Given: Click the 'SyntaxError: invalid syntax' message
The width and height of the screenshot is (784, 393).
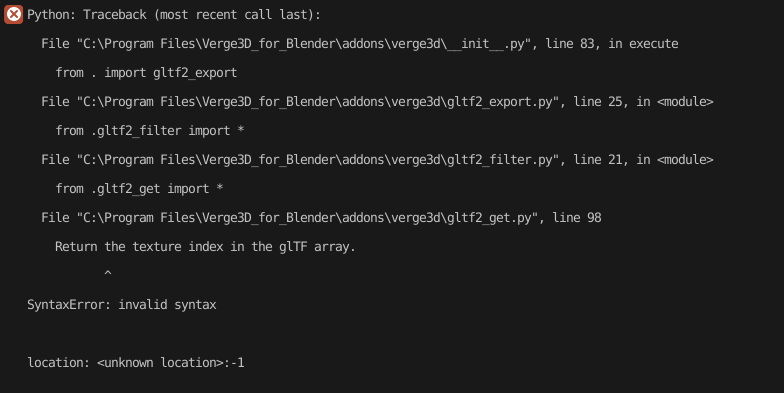Looking at the screenshot, I should pyautogui.click(x=122, y=305).
